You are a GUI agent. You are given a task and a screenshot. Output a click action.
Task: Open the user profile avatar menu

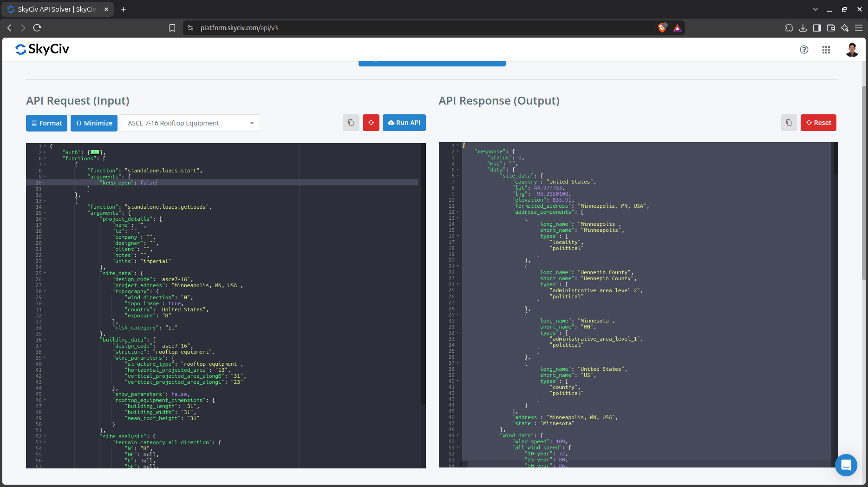[852, 50]
